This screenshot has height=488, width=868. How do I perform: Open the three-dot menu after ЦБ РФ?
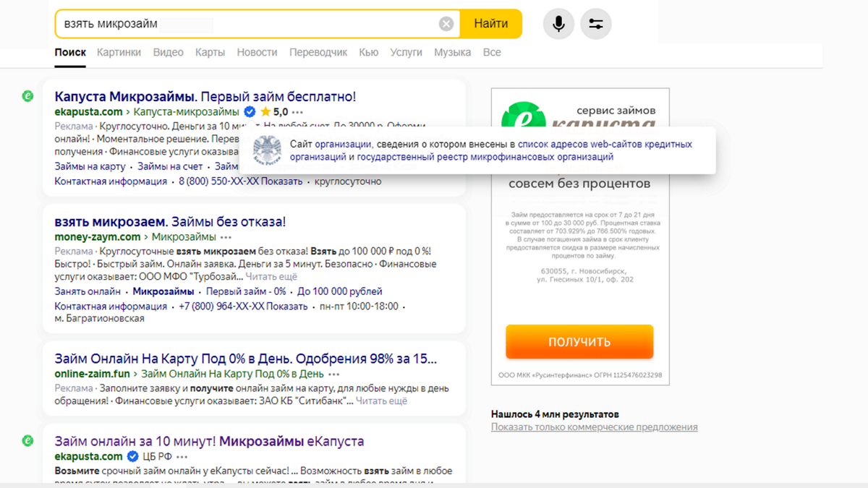[182, 457]
